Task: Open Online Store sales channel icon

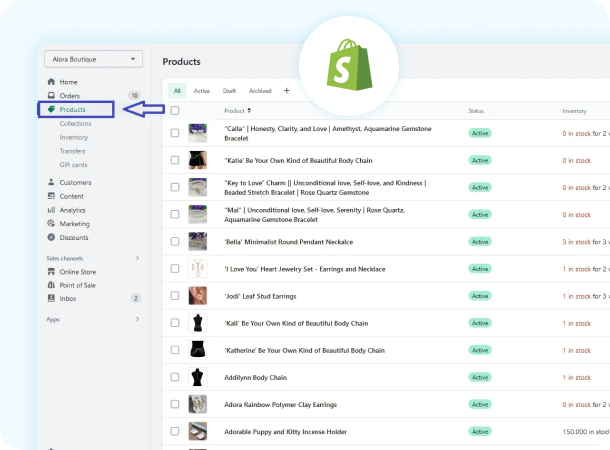Action: (51, 271)
